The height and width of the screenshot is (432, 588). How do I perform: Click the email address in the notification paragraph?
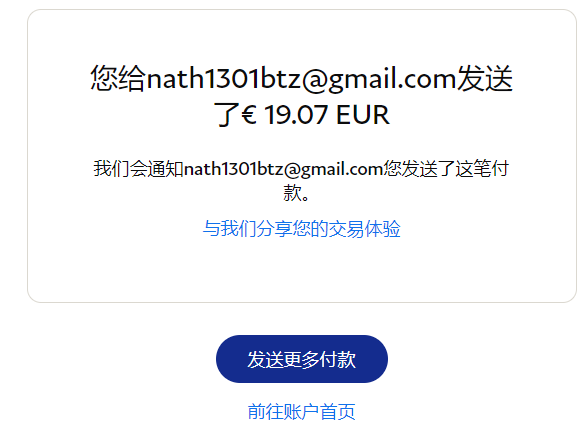[283, 169]
